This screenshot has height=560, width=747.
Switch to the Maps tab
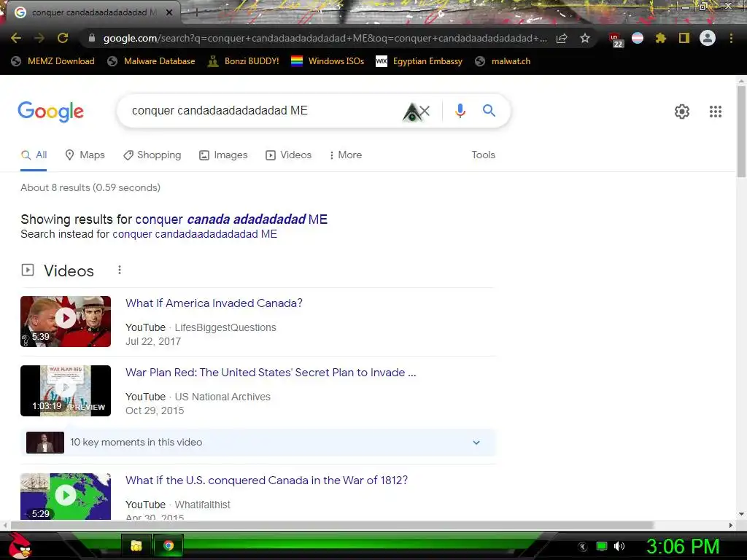tap(85, 155)
